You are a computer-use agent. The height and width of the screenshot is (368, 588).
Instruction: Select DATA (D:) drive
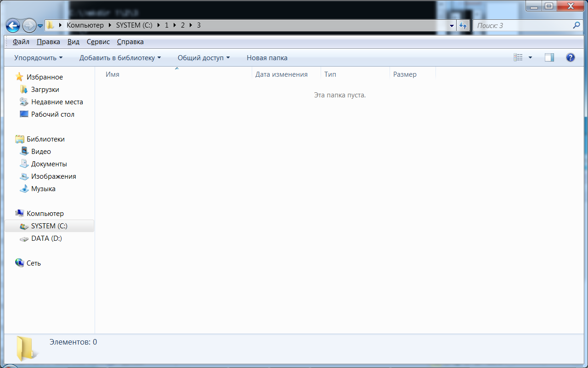[x=46, y=238]
